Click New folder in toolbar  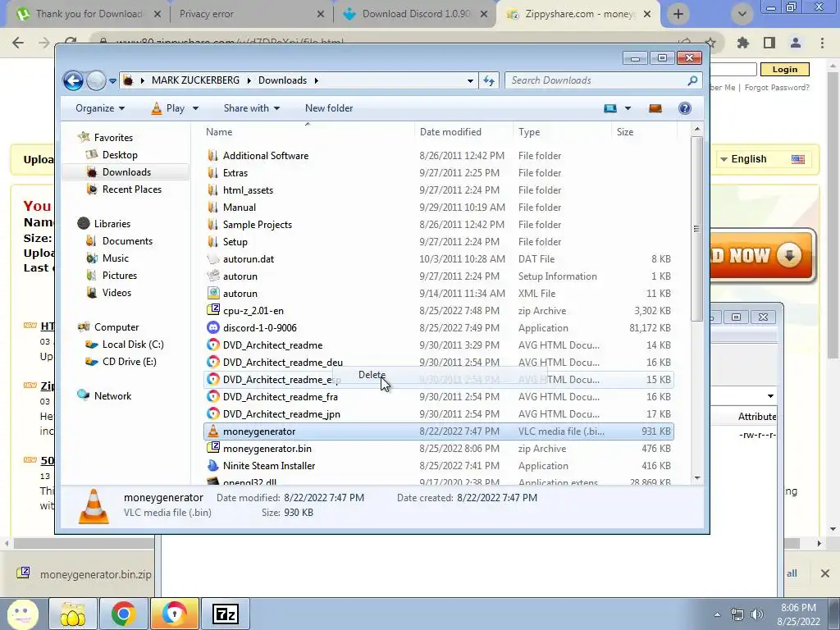pos(329,108)
